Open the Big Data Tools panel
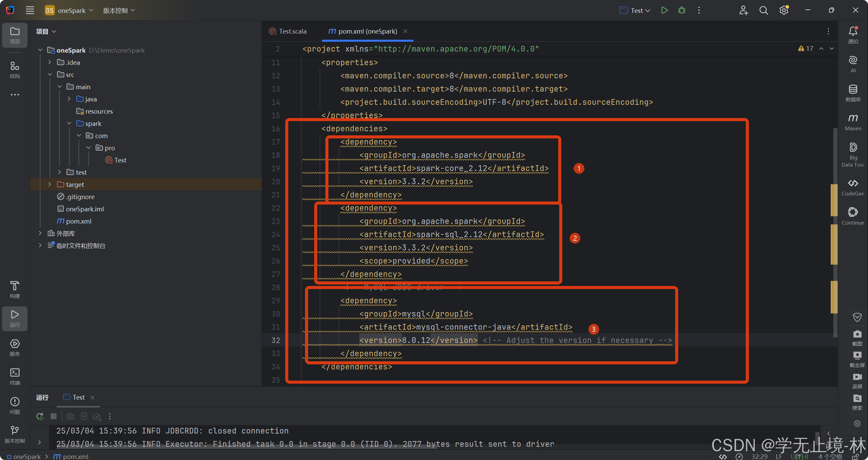The width and height of the screenshot is (868, 460). [x=853, y=153]
